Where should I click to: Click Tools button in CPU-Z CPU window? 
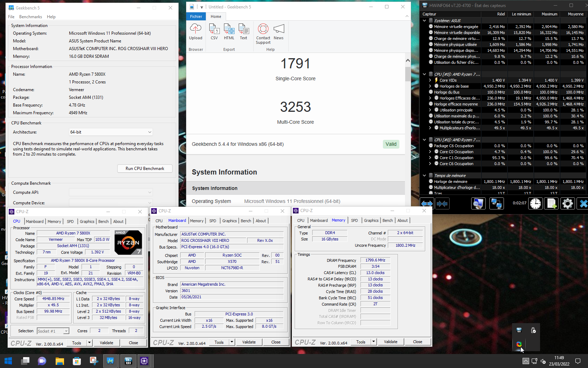coord(77,343)
